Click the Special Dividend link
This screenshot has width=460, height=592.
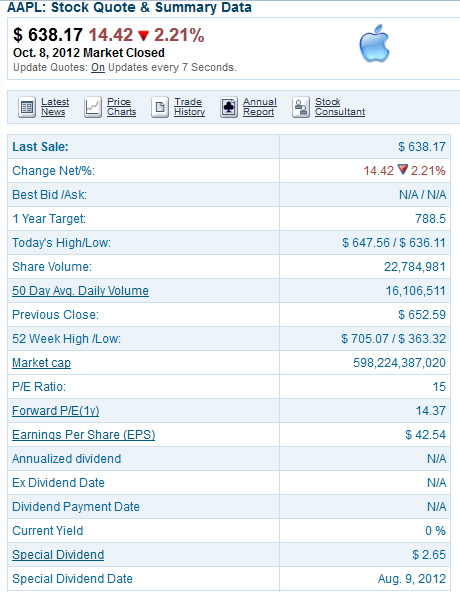point(58,555)
